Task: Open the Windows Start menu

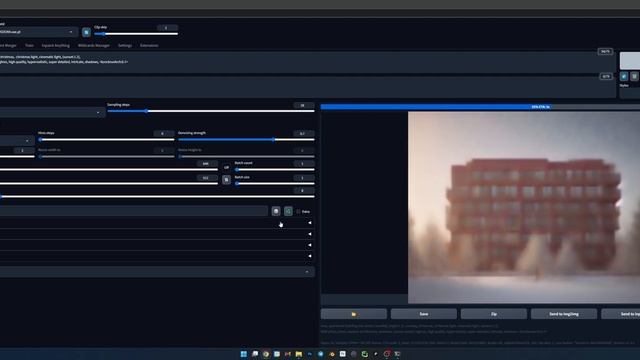Action: coord(244,354)
